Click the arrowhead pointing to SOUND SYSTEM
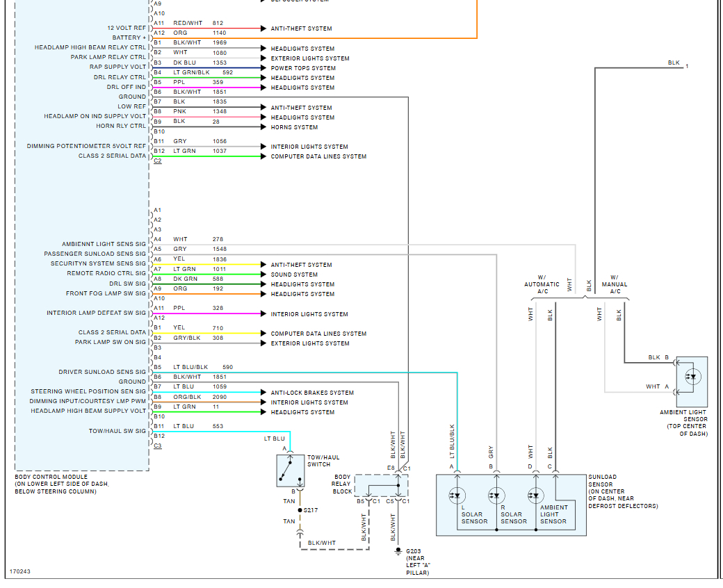 [x=263, y=275]
